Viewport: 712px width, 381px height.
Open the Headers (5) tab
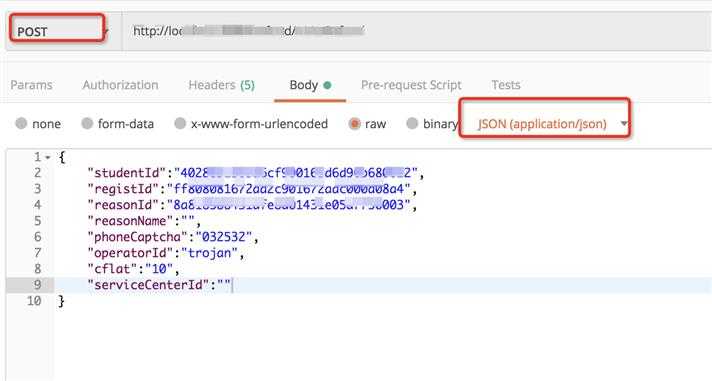click(x=222, y=85)
